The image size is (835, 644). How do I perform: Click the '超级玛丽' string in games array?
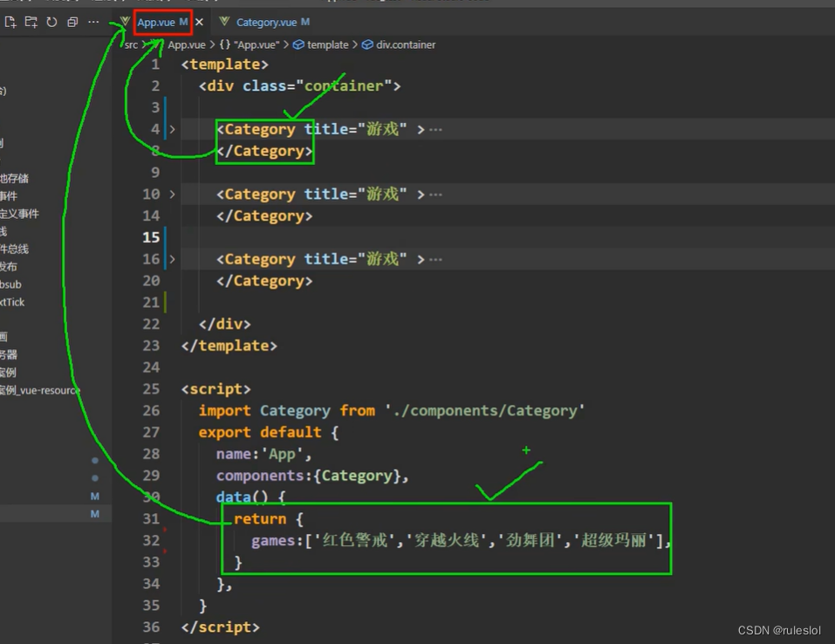614,541
